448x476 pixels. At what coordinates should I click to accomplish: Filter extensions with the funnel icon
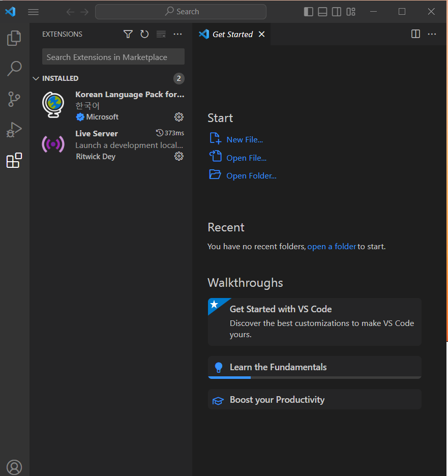pyautogui.click(x=128, y=34)
